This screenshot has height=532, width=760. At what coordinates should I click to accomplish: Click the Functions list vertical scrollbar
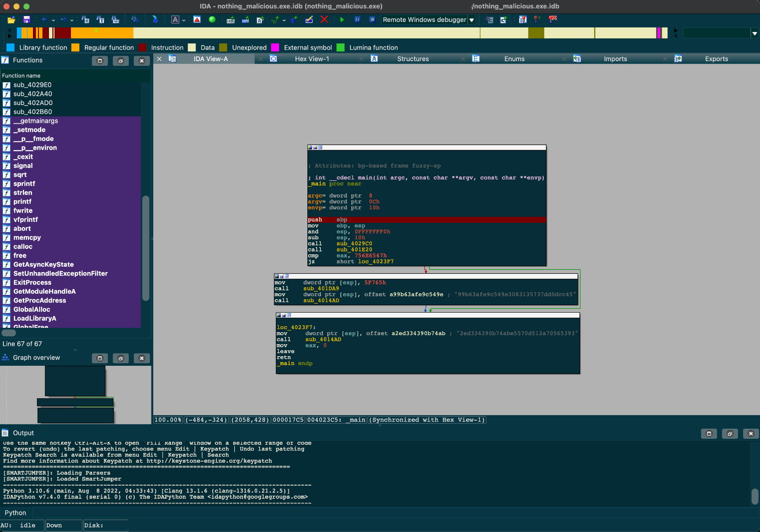146,248
